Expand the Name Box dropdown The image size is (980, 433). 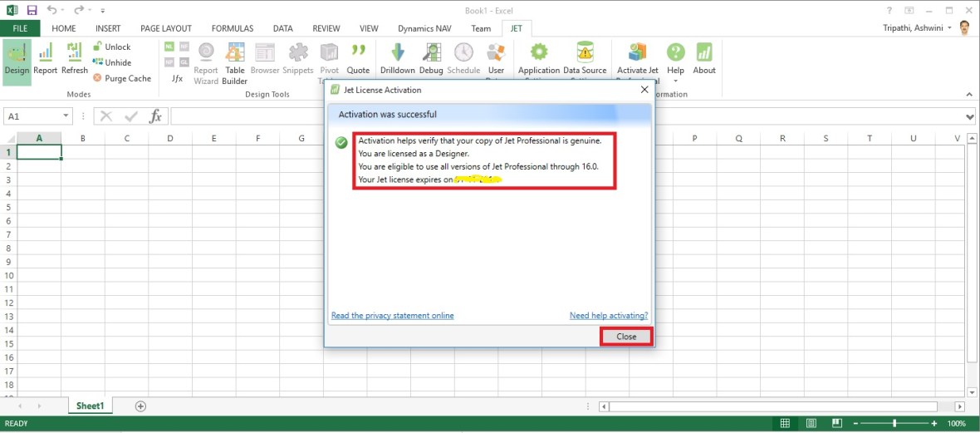(66, 117)
